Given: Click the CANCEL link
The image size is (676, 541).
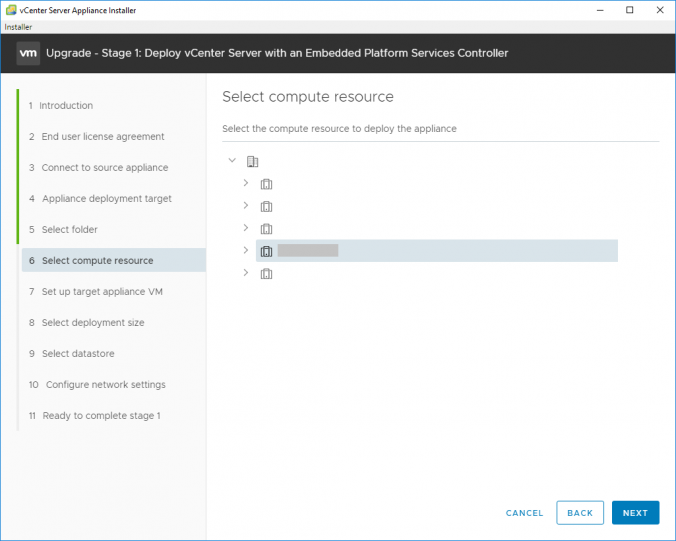Looking at the screenshot, I should (x=524, y=513).
